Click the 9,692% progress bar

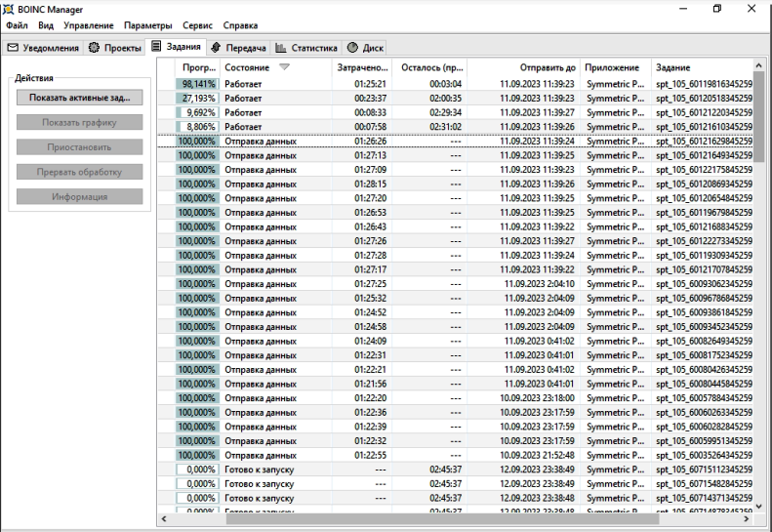click(x=197, y=112)
